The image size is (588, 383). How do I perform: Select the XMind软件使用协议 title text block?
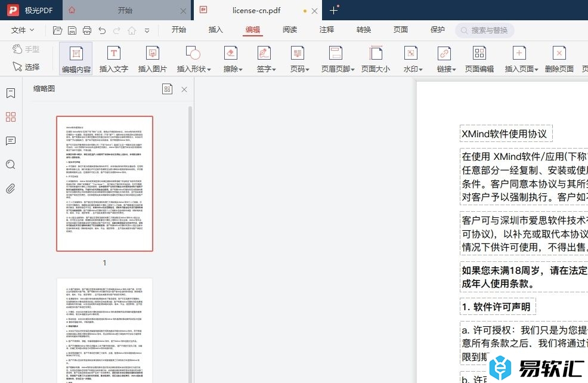coord(506,134)
